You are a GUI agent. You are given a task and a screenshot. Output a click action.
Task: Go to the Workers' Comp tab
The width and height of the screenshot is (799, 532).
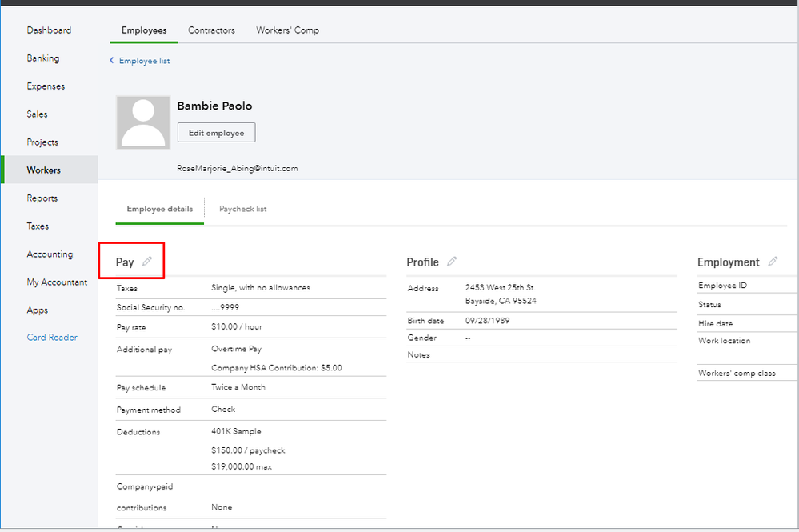[287, 30]
